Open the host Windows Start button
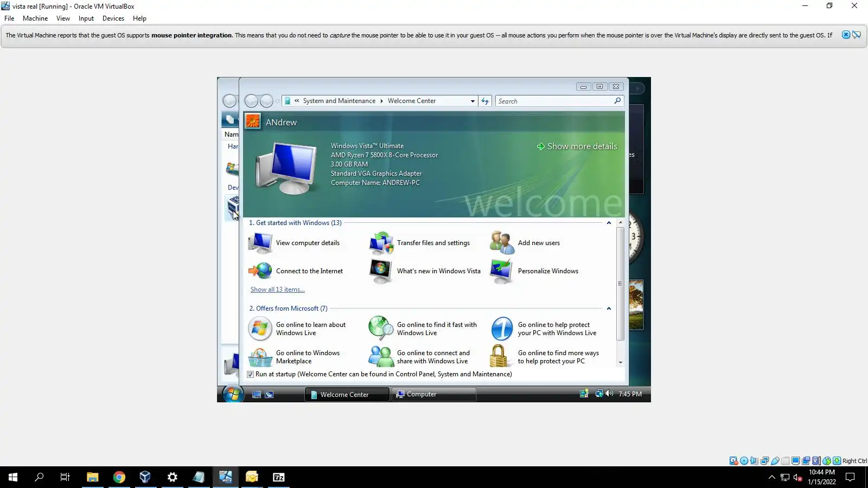The image size is (868, 488). pos(13,477)
